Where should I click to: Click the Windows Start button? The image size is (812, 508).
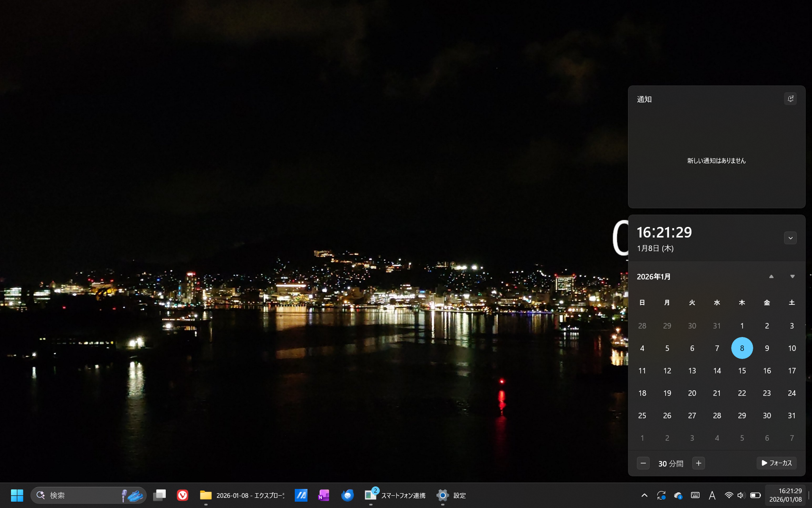17,495
